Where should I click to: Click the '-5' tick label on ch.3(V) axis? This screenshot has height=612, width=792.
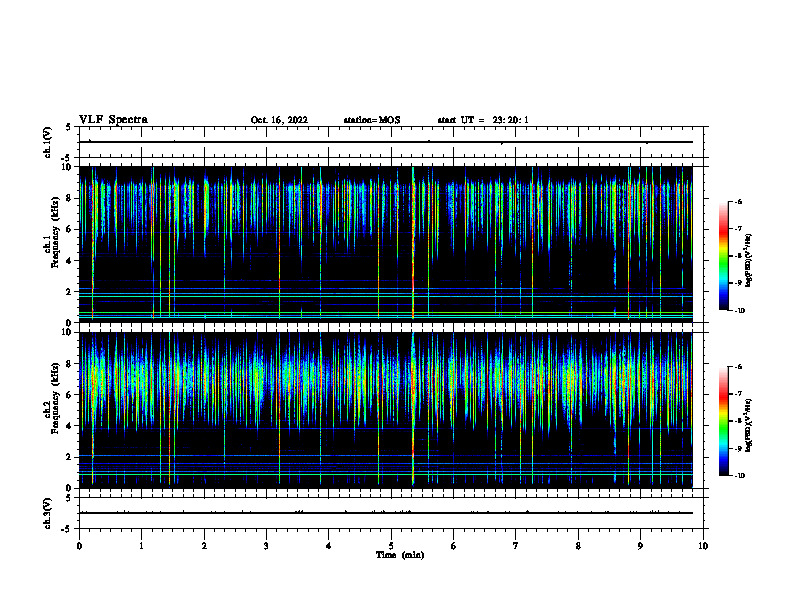pos(68,529)
